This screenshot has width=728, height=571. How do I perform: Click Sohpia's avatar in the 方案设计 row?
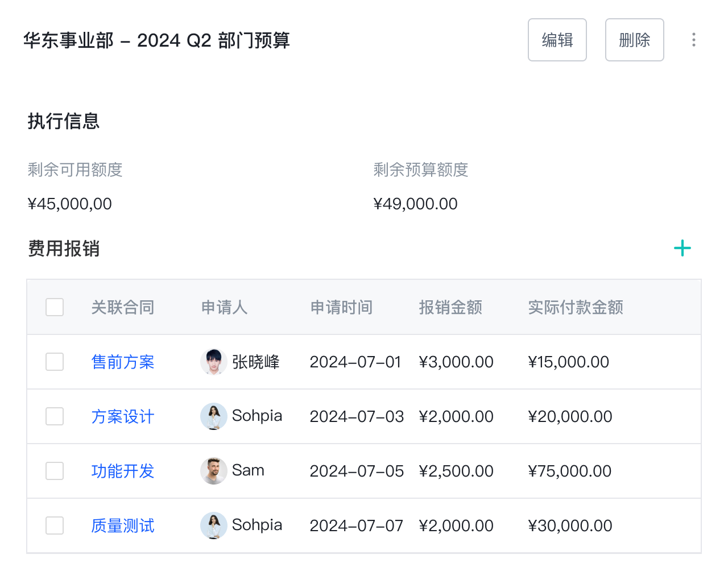pos(214,416)
